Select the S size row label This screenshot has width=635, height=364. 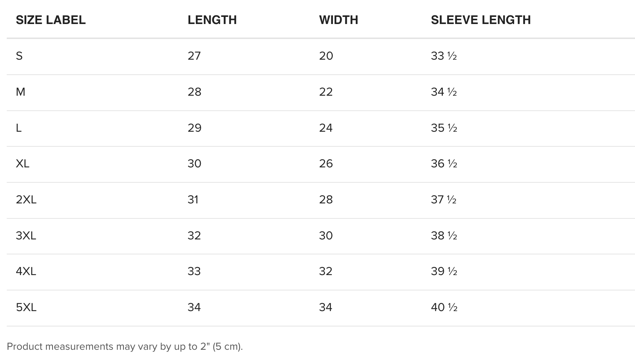19,56
